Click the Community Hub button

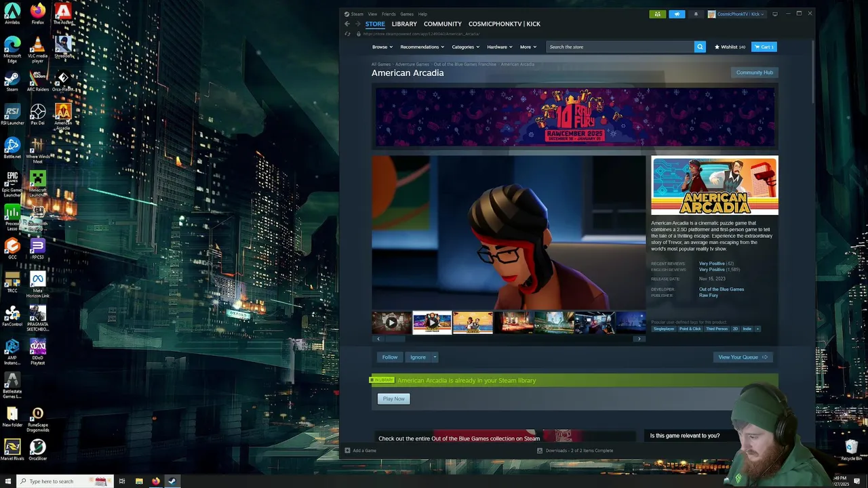click(x=755, y=73)
